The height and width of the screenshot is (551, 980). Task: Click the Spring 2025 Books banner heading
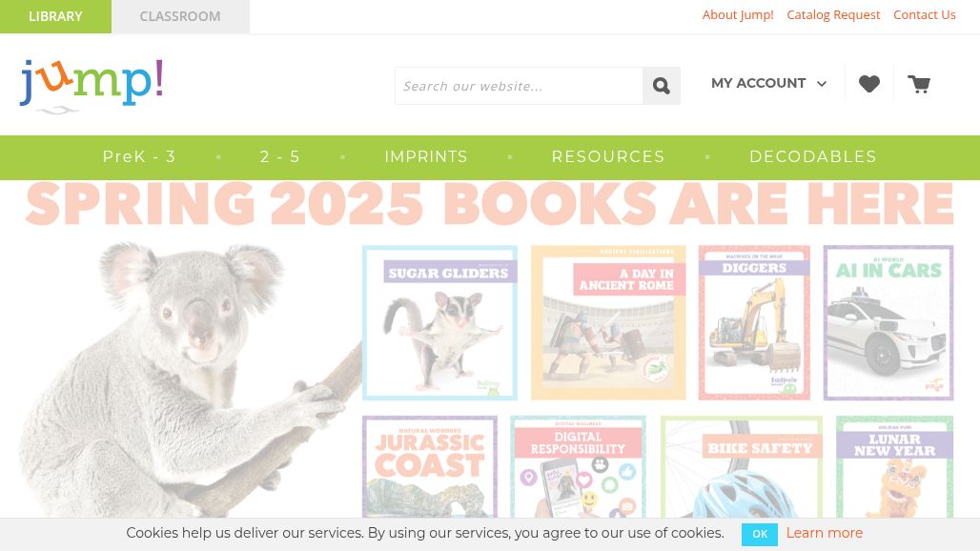(489, 204)
